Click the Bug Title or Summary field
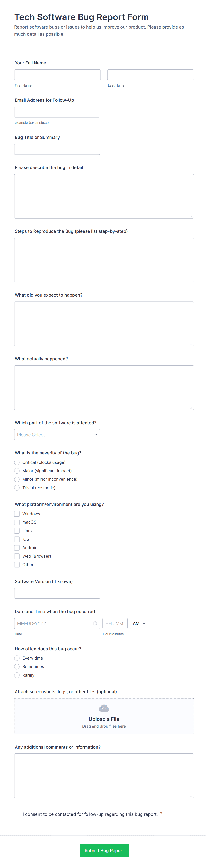 tap(57, 149)
